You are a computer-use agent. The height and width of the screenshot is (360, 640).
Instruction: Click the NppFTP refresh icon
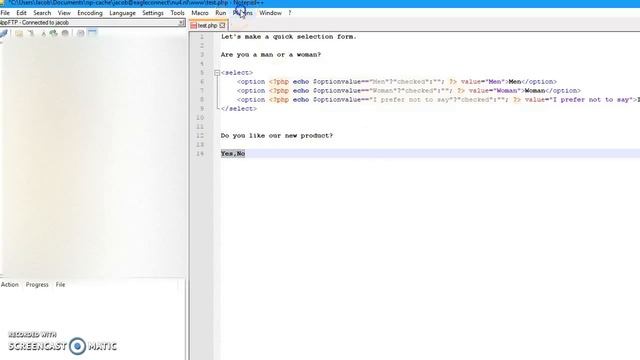tap(53, 33)
